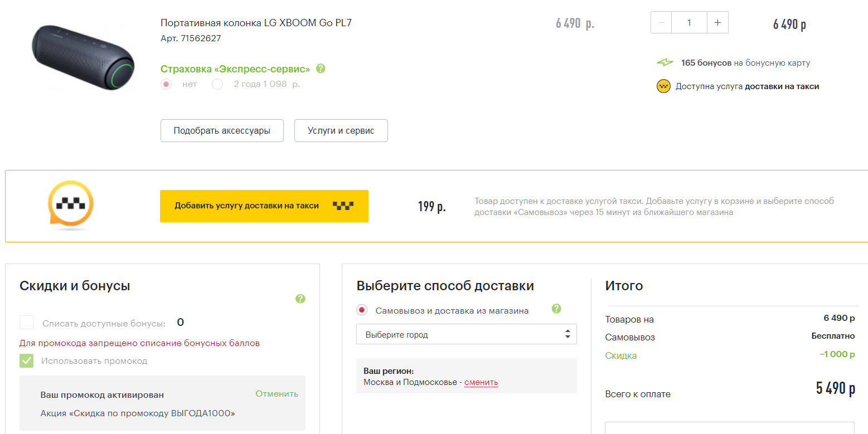
Task: Uncheck the Использовать промокод checkbox
Action: click(27, 360)
